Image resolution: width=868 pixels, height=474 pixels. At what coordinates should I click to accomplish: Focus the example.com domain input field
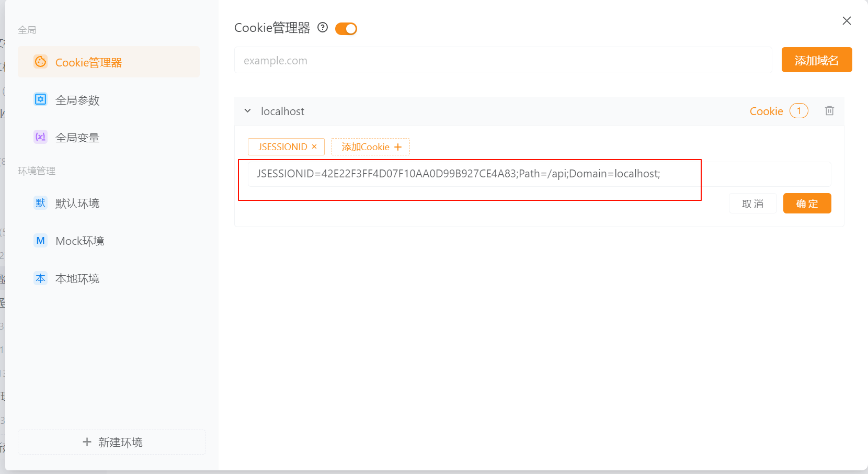[x=503, y=60]
